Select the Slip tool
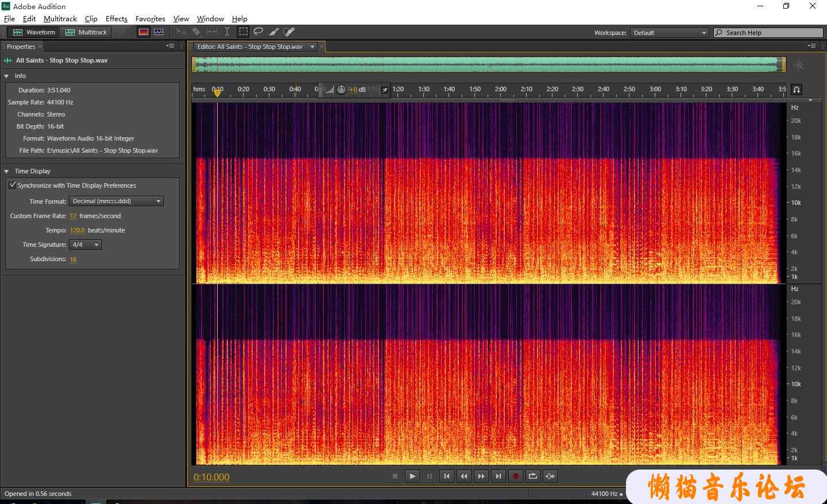The width and height of the screenshot is (827, 504). click(212, 32)
